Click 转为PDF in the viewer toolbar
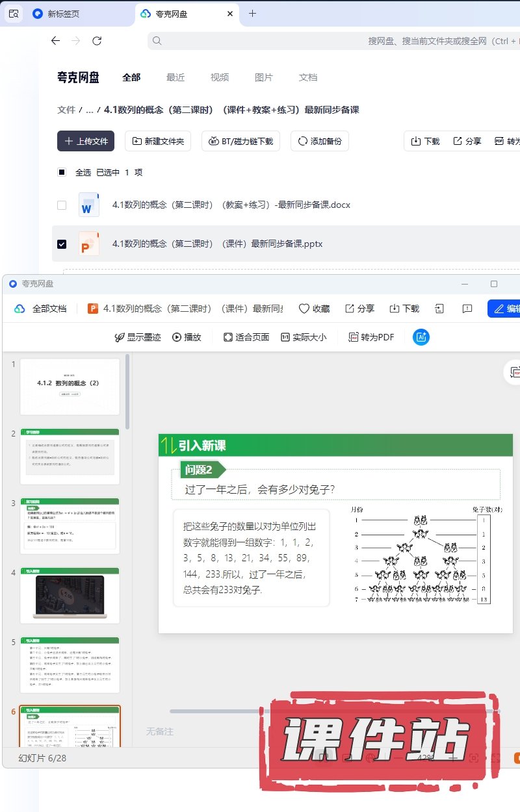520x812 pixels. coord(371,337)
